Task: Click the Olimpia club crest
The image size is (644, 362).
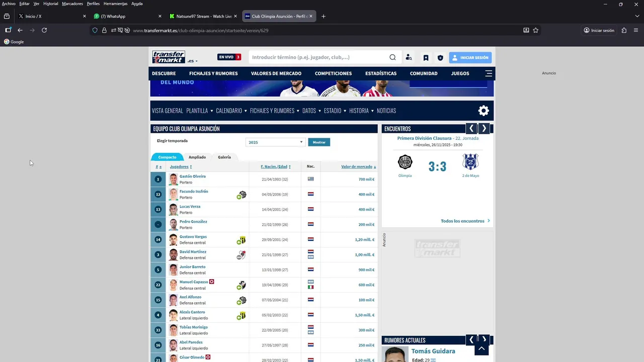Action: [x=405, y=162]
